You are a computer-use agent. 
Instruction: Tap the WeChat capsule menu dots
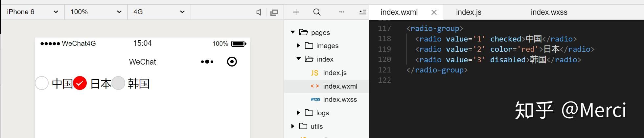(x=207, y=62)
